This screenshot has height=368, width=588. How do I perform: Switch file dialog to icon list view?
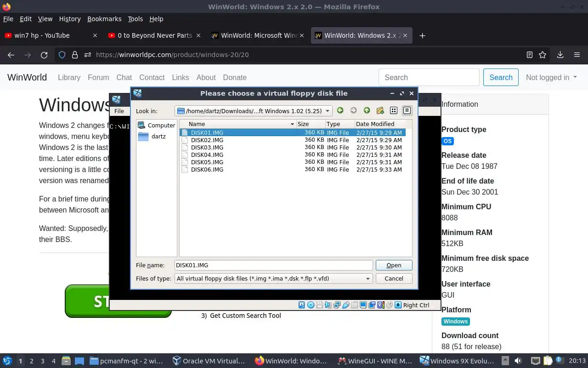pyautogui.click(x=394, y=110)
